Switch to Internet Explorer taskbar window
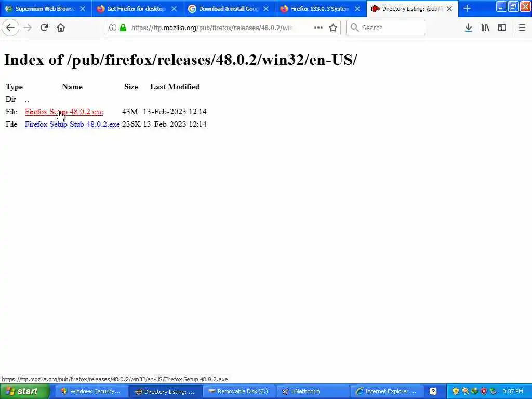 point(387,391)
